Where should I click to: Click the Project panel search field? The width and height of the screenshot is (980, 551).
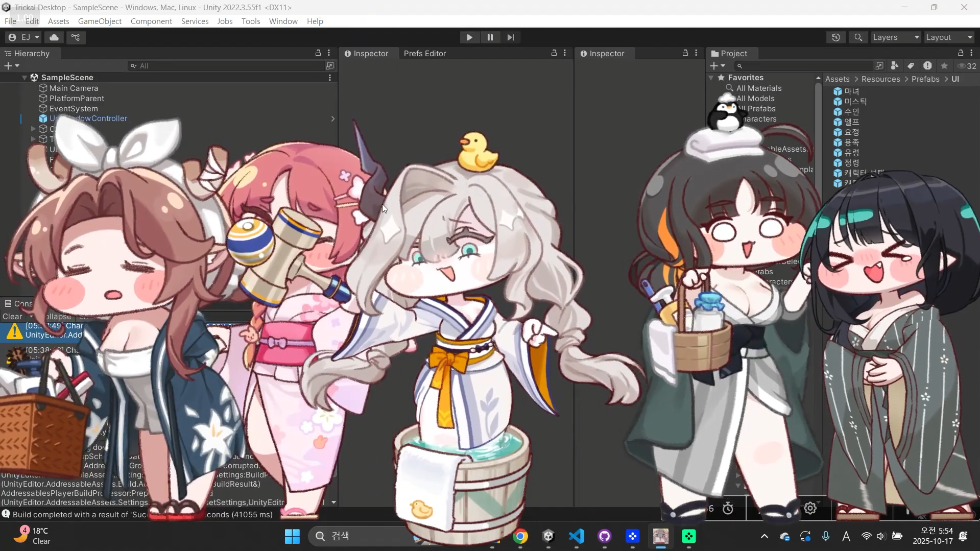pos(804,66)
